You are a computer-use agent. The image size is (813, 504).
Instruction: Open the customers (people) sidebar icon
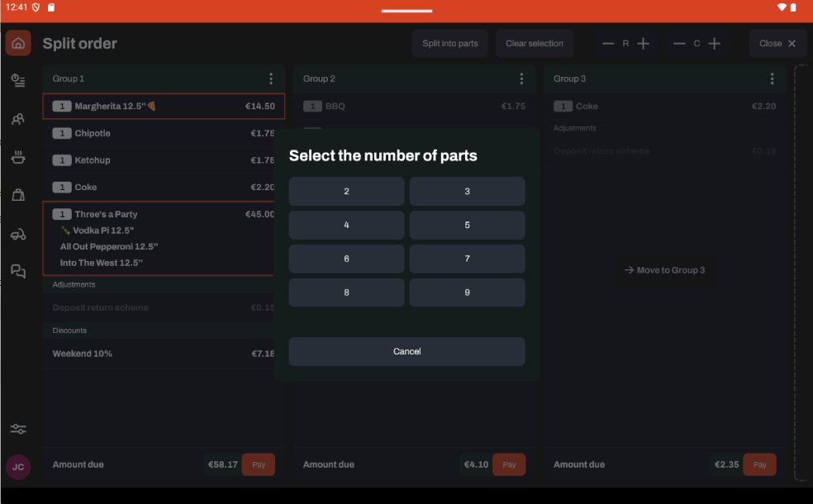[x=18, y=119]
